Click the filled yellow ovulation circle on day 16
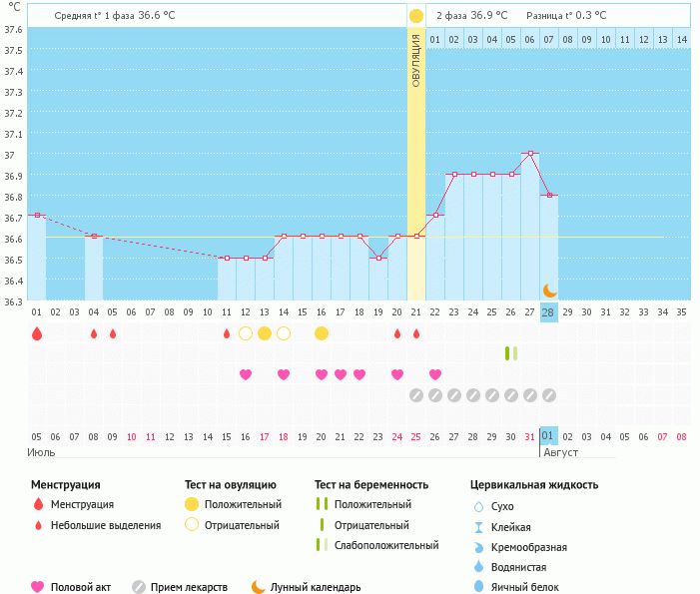Viewport: 700px width, 594px height. tap(322, 333)
